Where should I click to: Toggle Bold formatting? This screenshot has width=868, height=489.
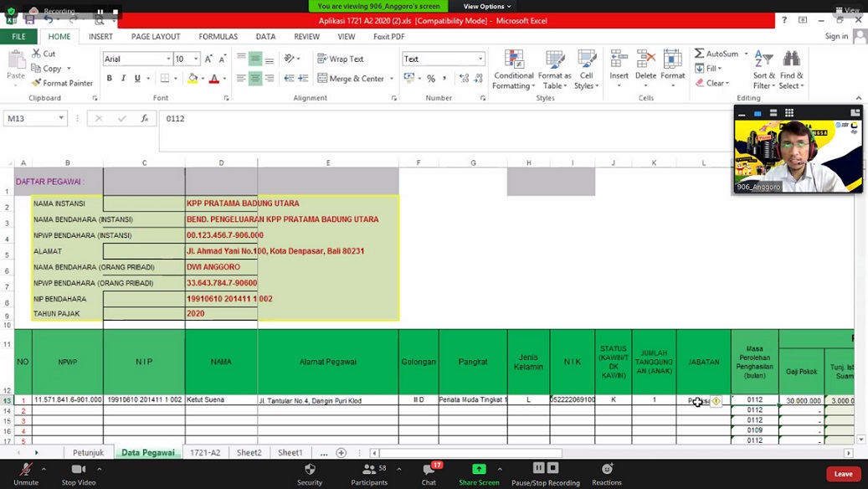pyautogui.click(x=109, y=79)
